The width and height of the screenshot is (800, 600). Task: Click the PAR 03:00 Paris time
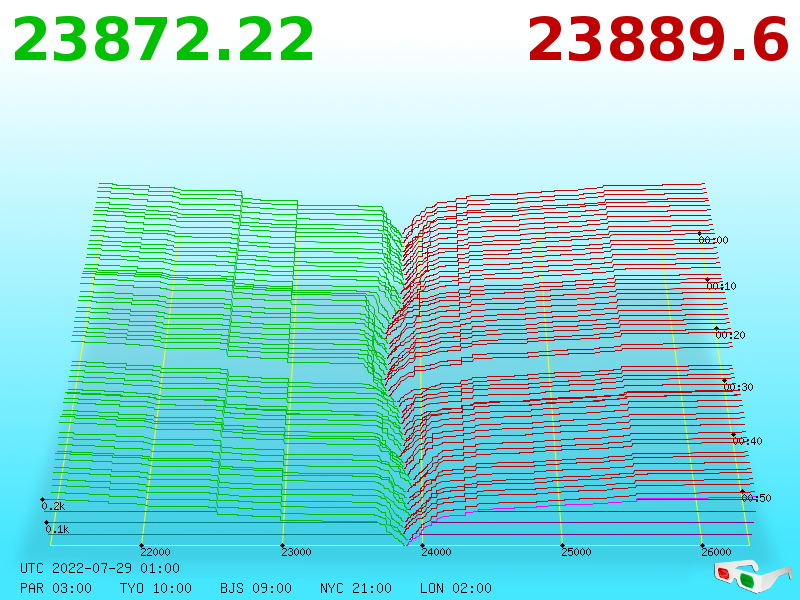click(x=56, y=588)
